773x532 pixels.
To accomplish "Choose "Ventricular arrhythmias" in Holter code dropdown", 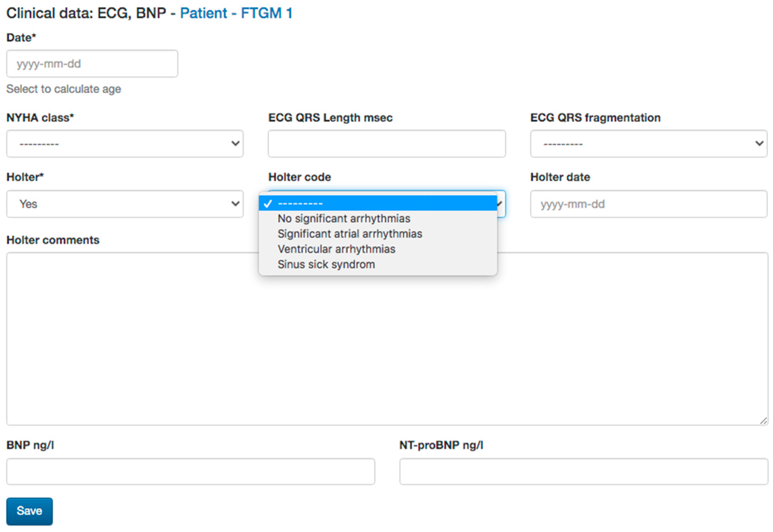I will tap(336, 249).
